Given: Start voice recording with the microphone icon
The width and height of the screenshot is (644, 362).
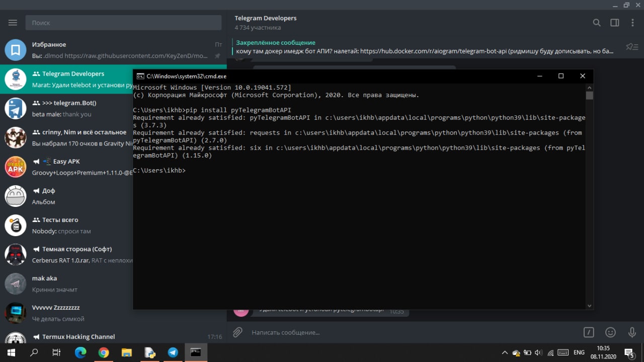Looking at the screenshot, I should (632, 332).
